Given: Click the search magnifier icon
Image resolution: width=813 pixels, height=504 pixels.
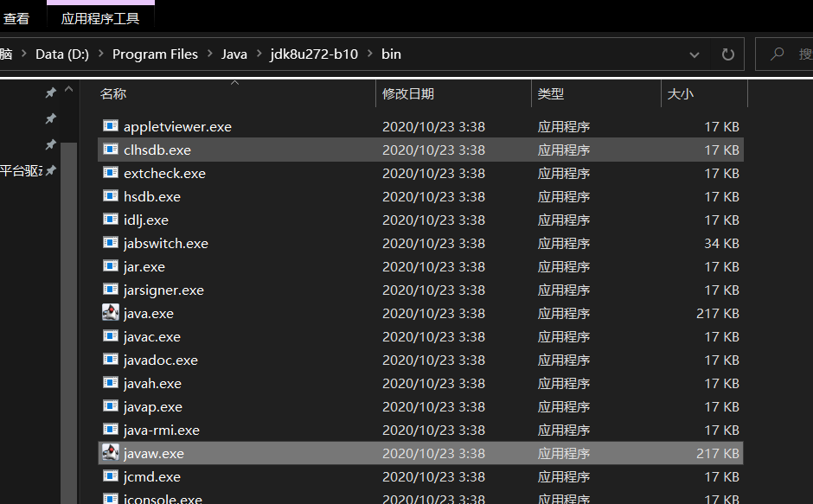Looking at the screenshot, I should coord(777,54).
